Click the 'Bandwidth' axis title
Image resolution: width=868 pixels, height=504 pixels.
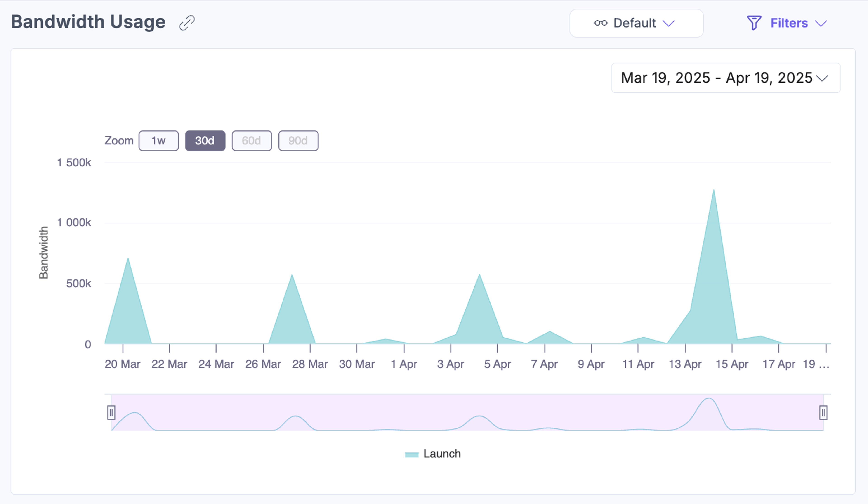click(43, 253)
